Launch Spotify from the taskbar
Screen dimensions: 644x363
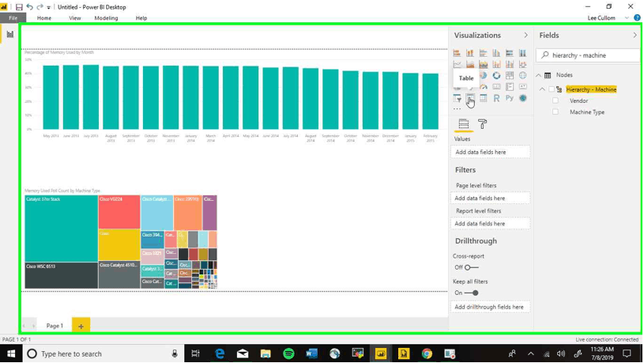[x=288, y=354]
